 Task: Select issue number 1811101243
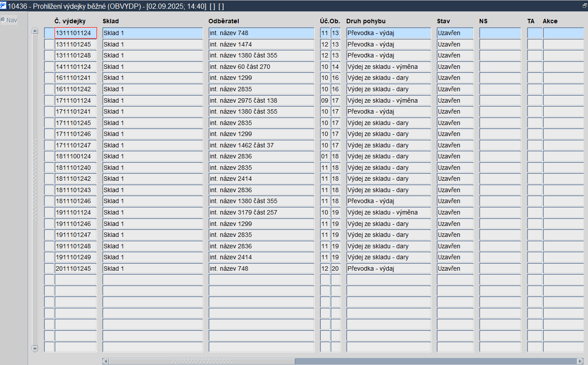(x=75, y=190)
